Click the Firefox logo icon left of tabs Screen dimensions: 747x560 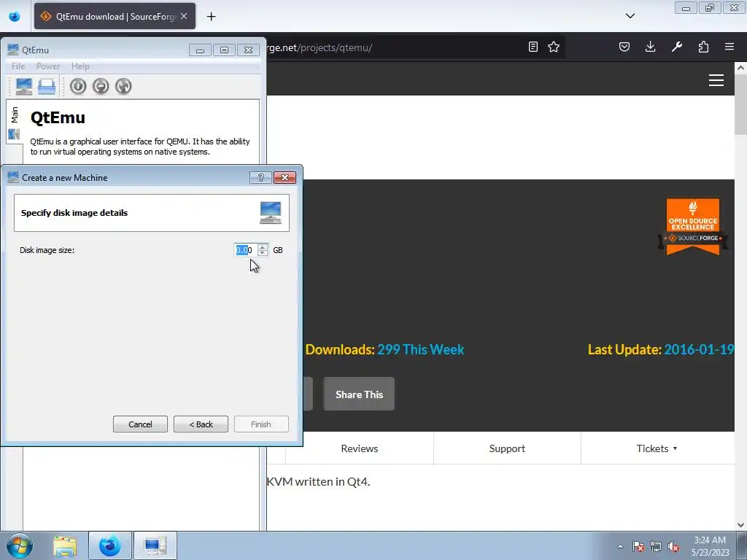tap(15, 17)
